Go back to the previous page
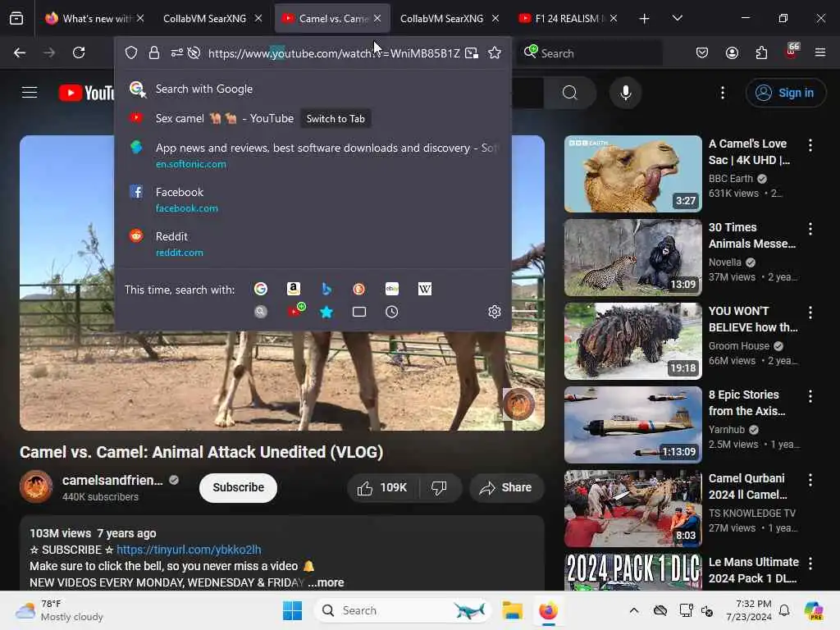Image resolution: width=840 pixels, height=630 pixels. click(20, 52)
